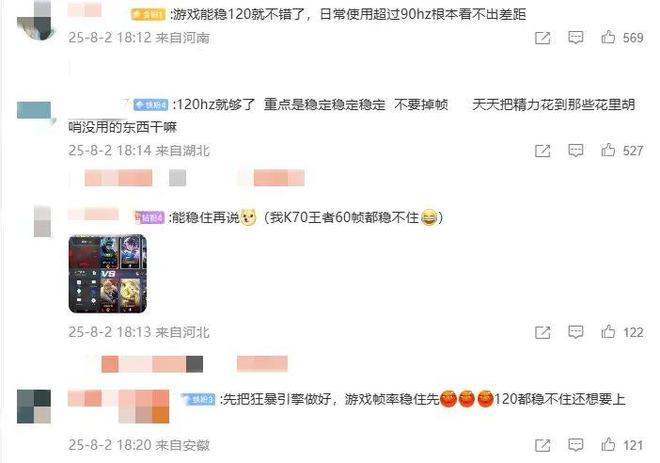Repost the Hubei 18:14 comment
Viewport: 660px width, 463px height.
click(543, 151)
